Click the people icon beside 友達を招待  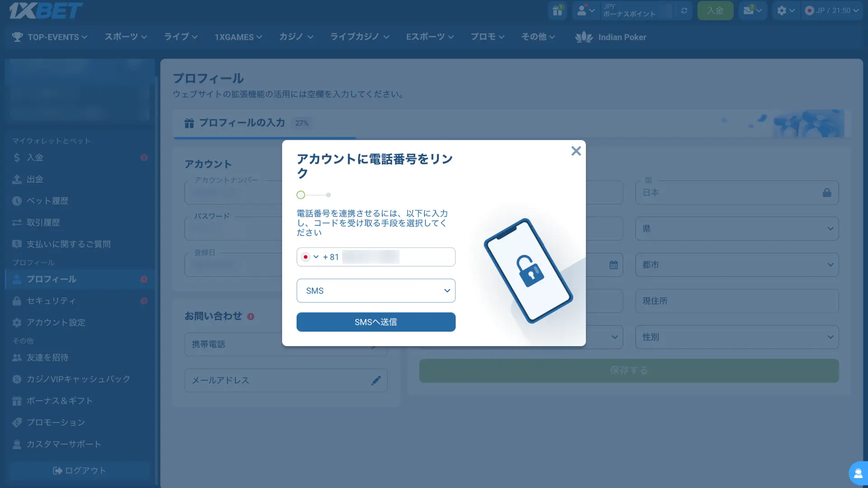point(17,357)
